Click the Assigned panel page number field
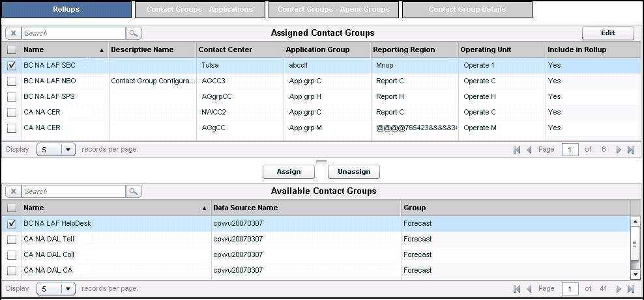Image resolution: width=644 pixels, height=300 pixels. click(570, 150)
